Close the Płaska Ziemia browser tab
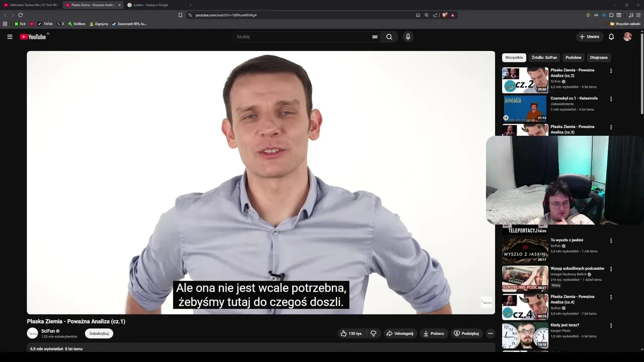The height and width of the screenshot is (362, 644). tap(119, 5)
